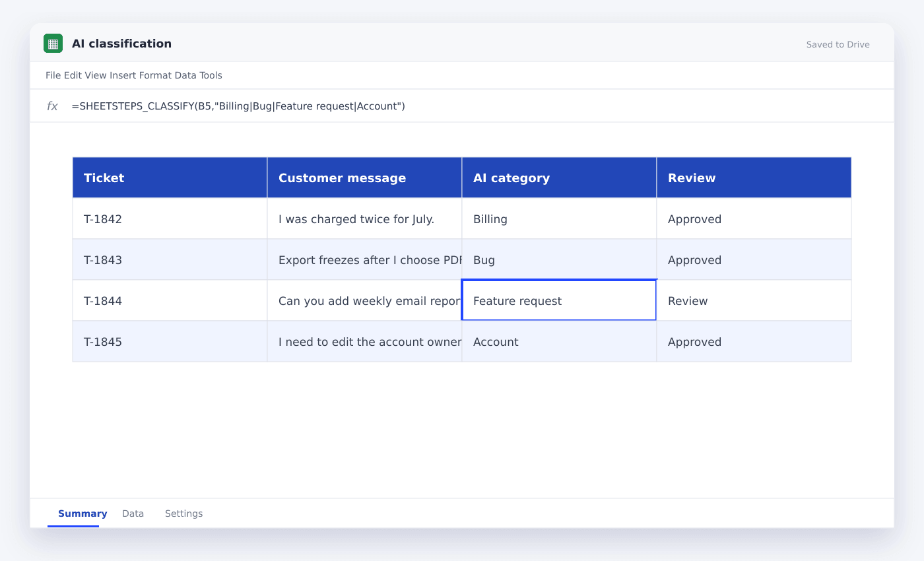Select the Approved cell for T-1843
The width and height of the screenshot is (924, 561).
754,259
